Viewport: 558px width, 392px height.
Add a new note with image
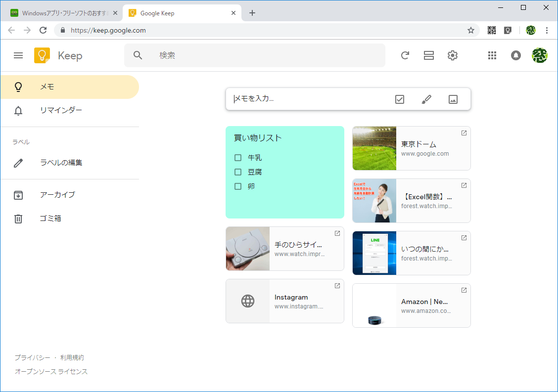(454, 99)
